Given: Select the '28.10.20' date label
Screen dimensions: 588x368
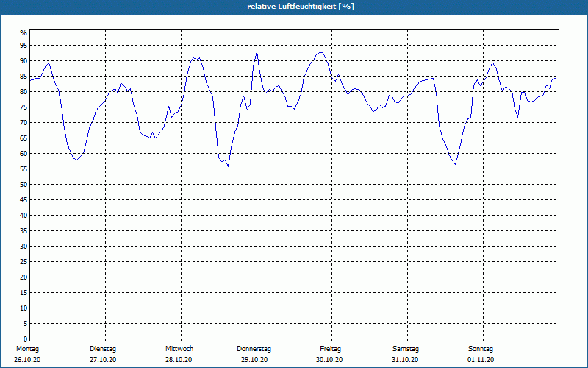Looking at the screenshot, I should (179, 360).
